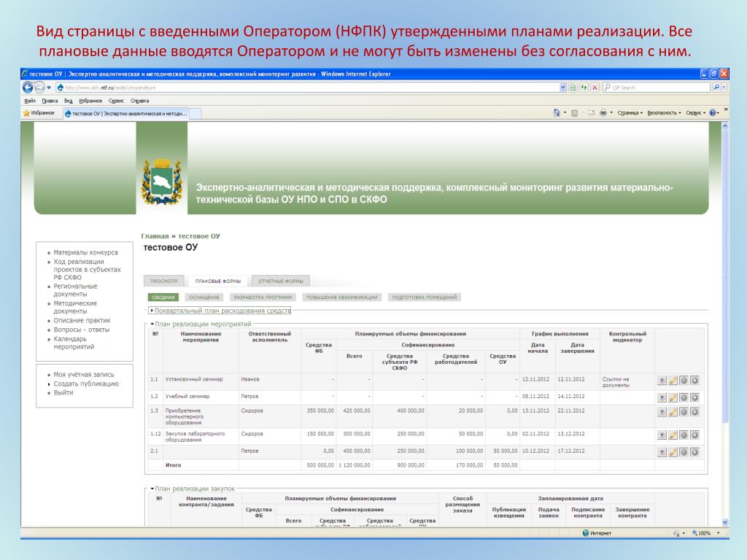Open Региональные документы sidebar link
The width and height of the screenshot is (747, 560).
(75, 290)
